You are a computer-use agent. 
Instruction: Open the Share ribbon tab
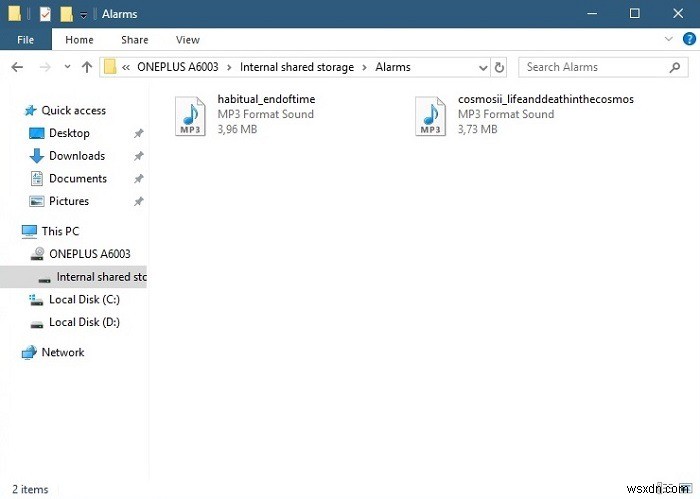point(135,40)
